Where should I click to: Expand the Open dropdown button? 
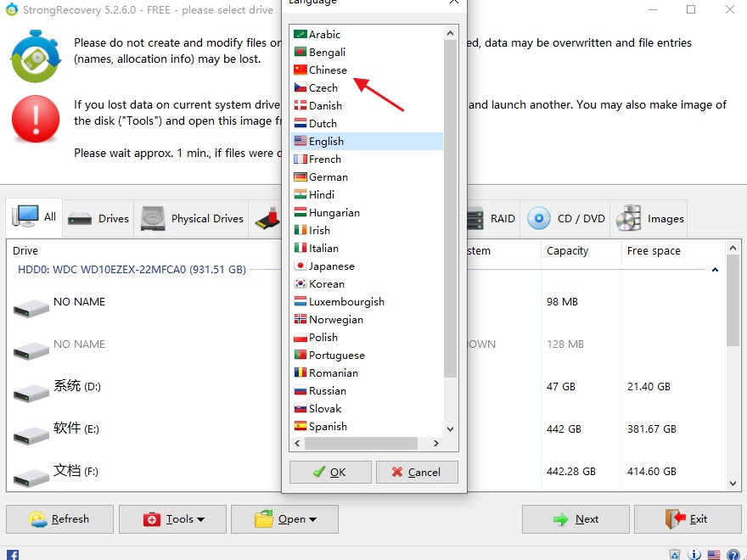[x=285, y=519]
